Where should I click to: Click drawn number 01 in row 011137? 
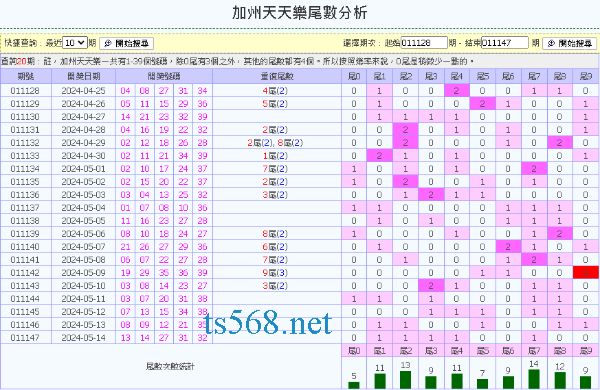126,208
